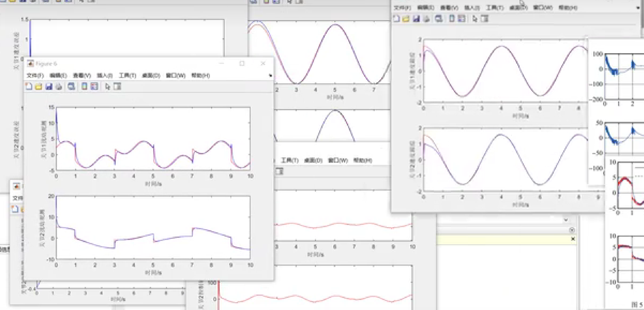Click the save icon in top-right figure window
This screenshot has width=644, height=310.
[416, 19]
